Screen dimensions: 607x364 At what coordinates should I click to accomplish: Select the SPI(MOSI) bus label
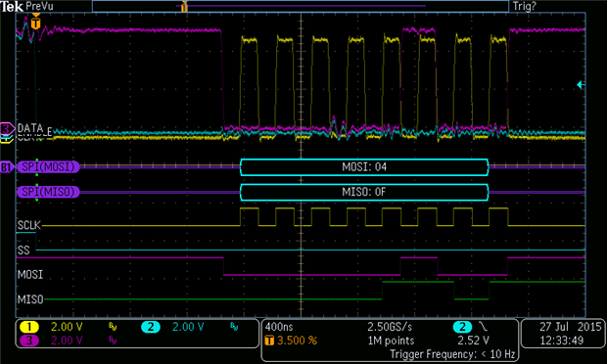(x=48, y=166)
